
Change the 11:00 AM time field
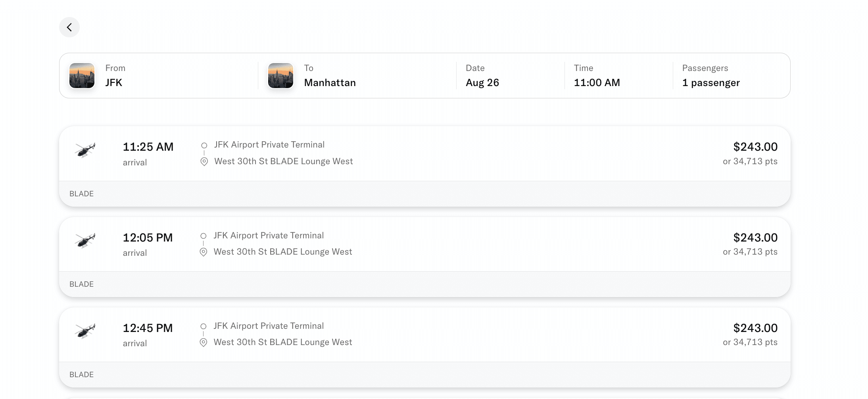(x=618, y=75)
